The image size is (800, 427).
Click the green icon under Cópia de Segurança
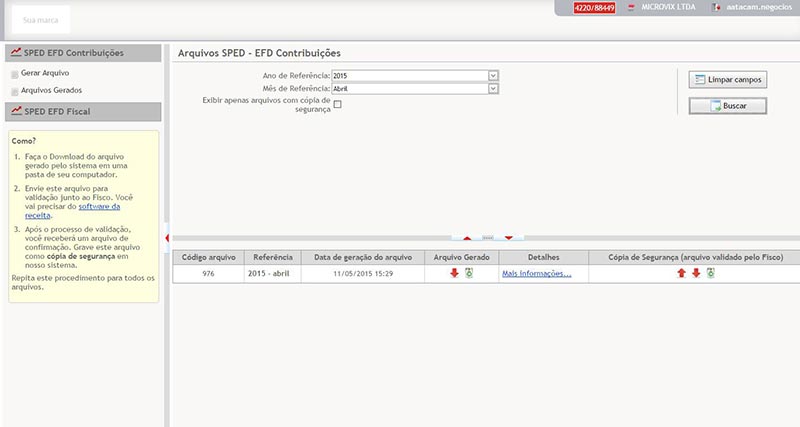click(x=710, y=273)
